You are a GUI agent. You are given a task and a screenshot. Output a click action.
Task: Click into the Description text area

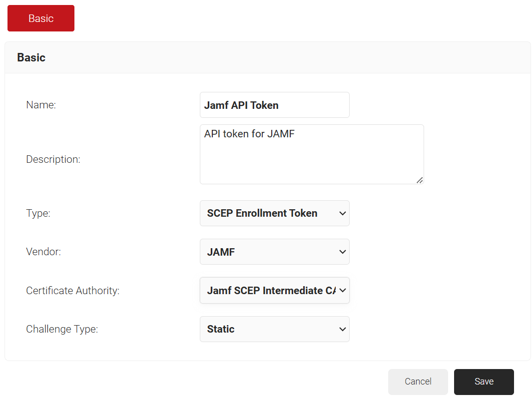[x=312, y=154]
